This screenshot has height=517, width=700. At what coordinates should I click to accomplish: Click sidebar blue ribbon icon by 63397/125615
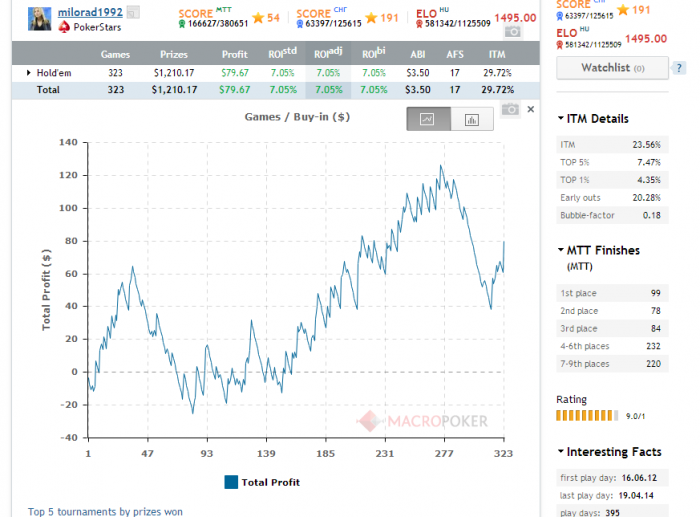coord(560,16)
